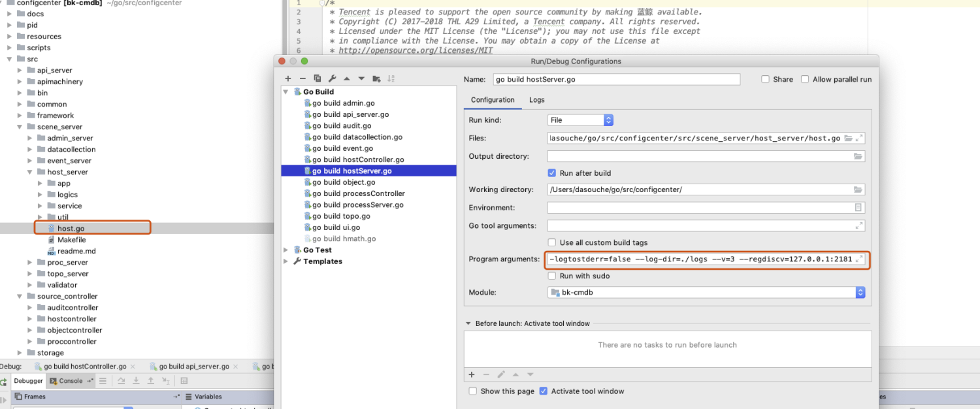Move configuration down arrow in toolbar
This screenshot has height=409, width=980.
pyautogui.click(x=361, y=78)
